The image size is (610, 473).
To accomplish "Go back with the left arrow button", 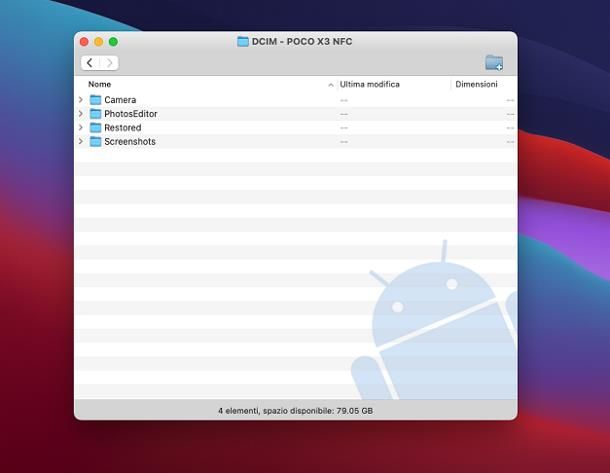I will [x=90, y=63].
